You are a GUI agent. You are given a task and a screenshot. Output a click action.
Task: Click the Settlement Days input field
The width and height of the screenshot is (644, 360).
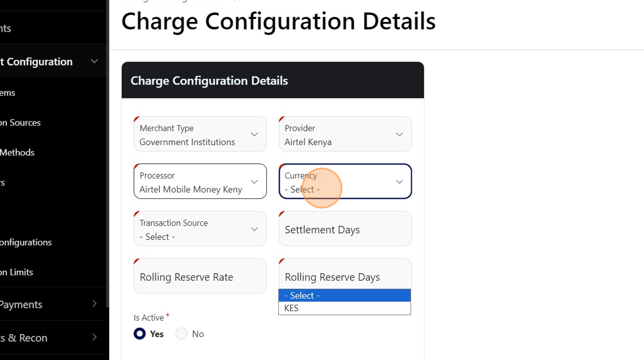coord(345,229)
